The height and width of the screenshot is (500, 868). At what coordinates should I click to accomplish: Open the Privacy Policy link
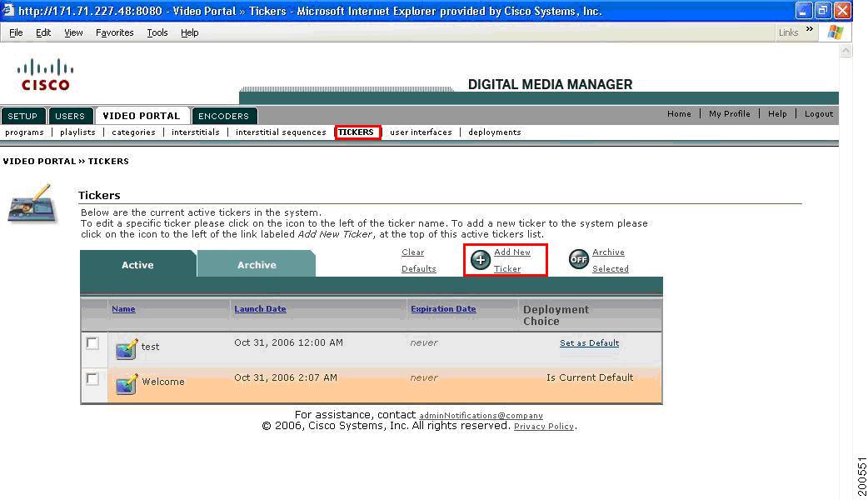(x=544, y=427)
